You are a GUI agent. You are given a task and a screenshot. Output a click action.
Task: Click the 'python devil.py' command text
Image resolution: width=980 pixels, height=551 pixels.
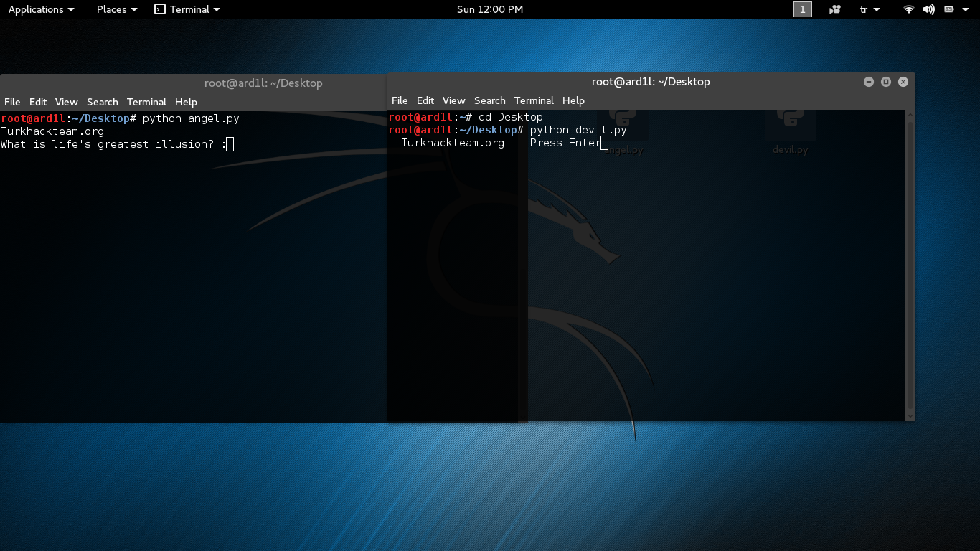click(x=578, y=130)
